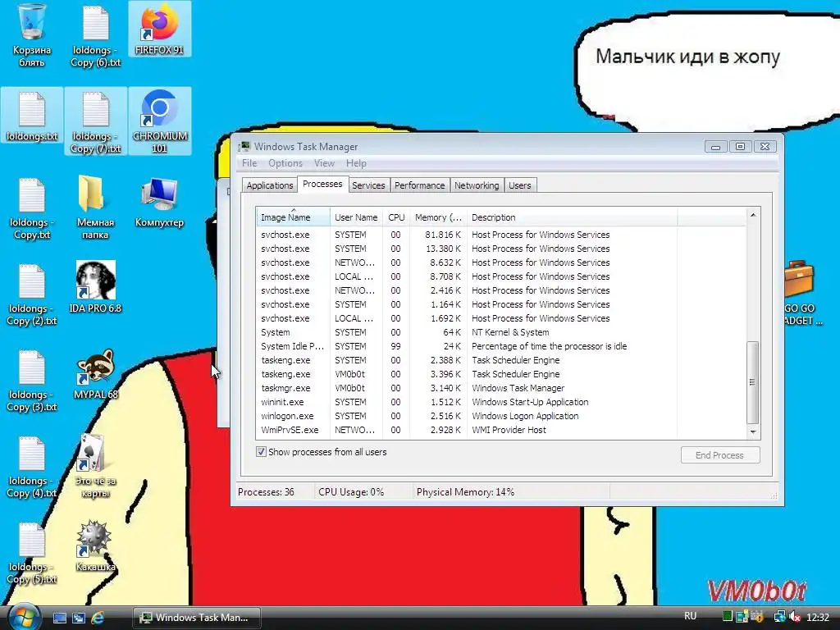Launch the FIREFOX 91 shortcut
The image size is (840, 630).
pyautogui.click(x=160, y=30)
